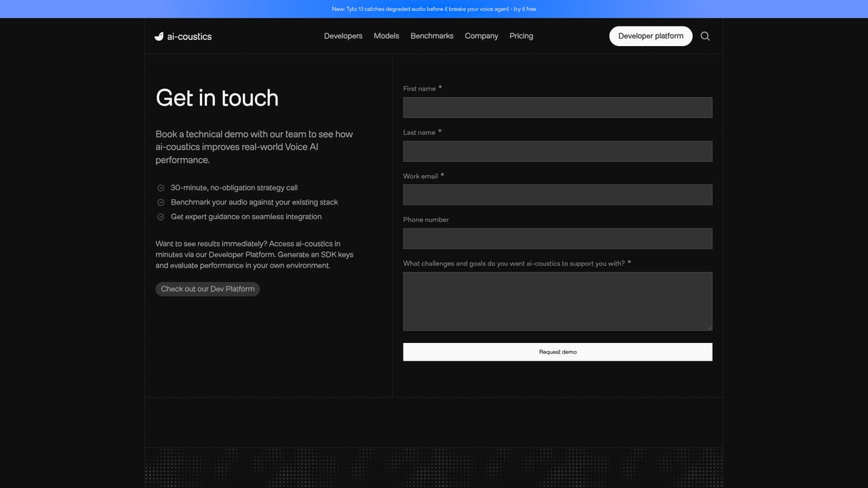
Task: Click the 'Phone number' field label
Action: pos(426,220)
